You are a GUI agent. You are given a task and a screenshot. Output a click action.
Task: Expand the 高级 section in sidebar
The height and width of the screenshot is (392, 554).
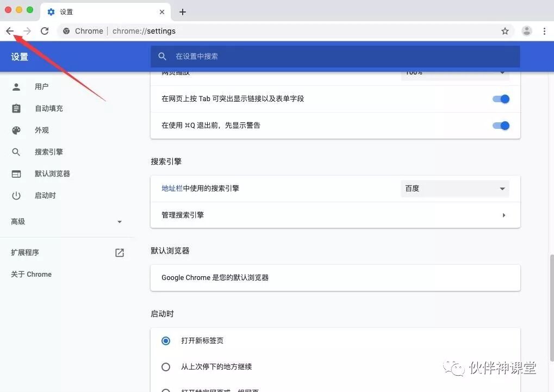67,222
